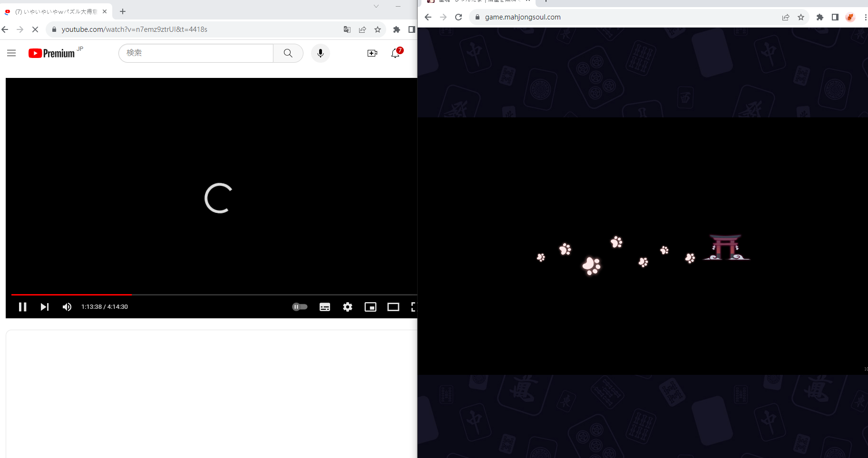Stop loading the YouTube page
This screenshot has width=868, height=458.
point(35,29)
